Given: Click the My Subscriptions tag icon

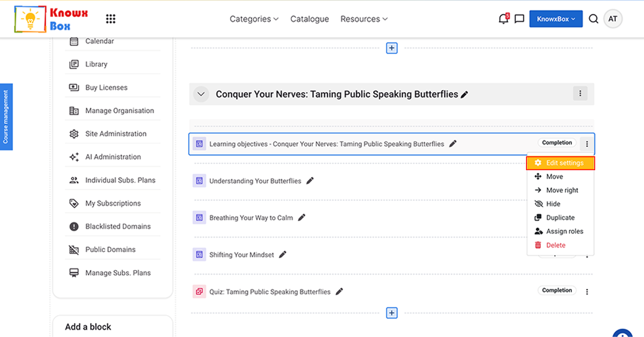Looking at the screenshot, I should [x=74, y=203].
